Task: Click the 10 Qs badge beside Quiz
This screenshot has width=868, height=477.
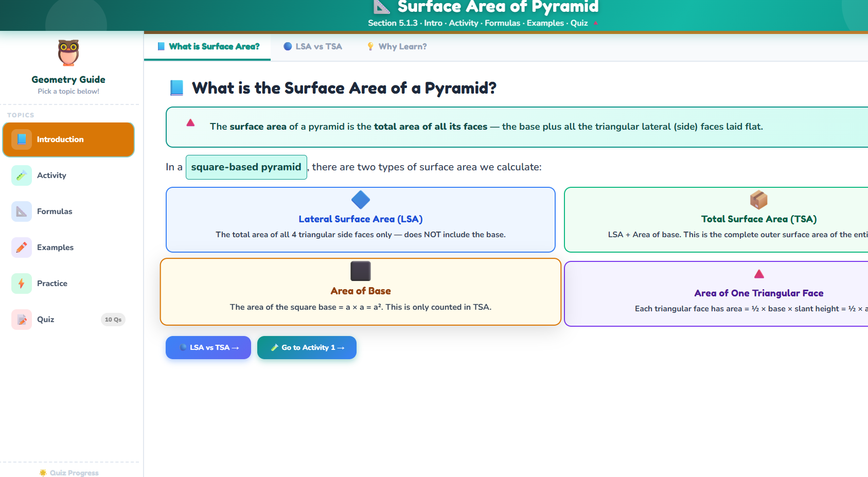Action: [113, 319]
